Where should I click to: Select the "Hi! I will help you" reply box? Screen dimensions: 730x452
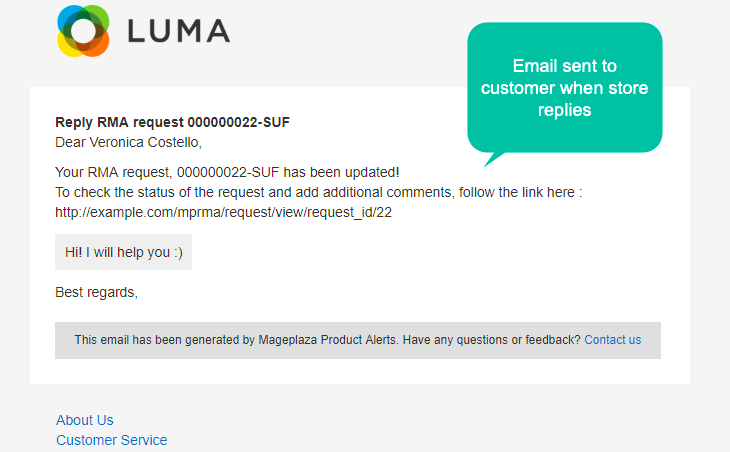pos(123,252)
